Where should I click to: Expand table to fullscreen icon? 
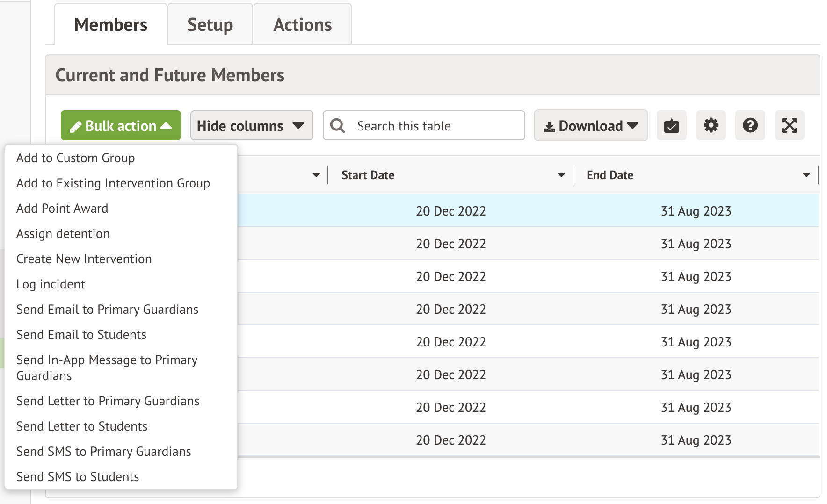pyautogui.click(x=789, y=125)
